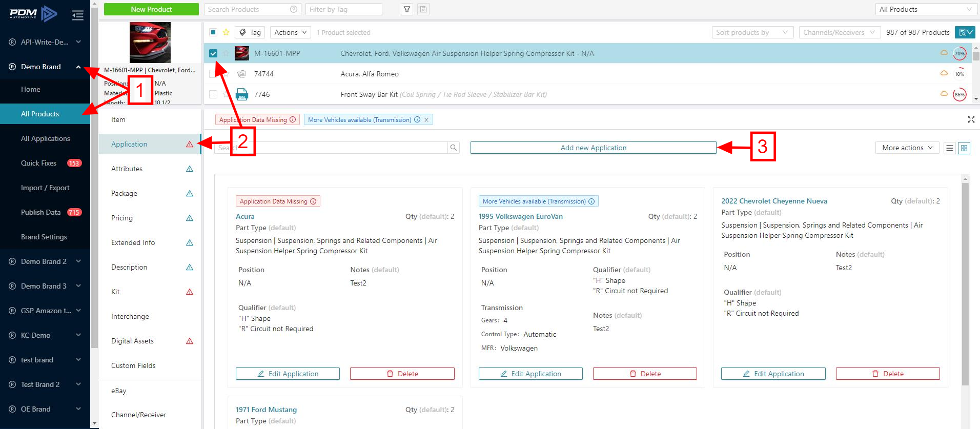Open Import / Export menu

[45, 188]
